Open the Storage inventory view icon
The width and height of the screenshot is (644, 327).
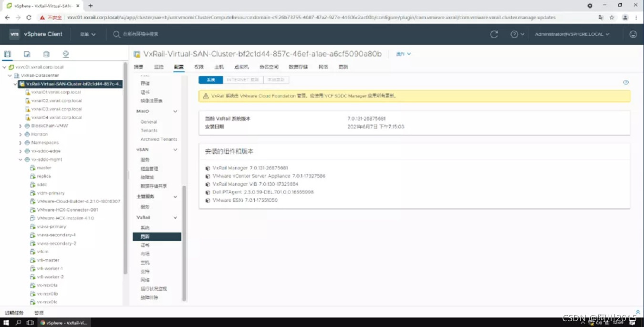tap(46, 54)
